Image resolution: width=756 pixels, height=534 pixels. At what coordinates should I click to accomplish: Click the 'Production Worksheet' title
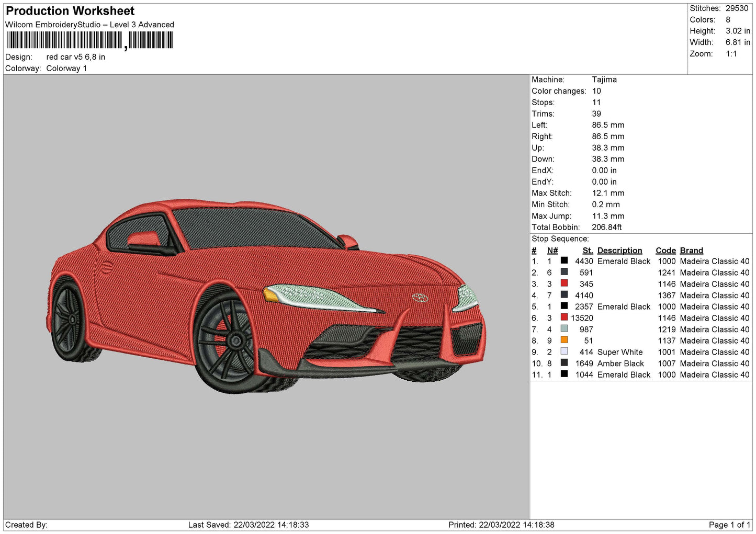[x=70, y=11]
